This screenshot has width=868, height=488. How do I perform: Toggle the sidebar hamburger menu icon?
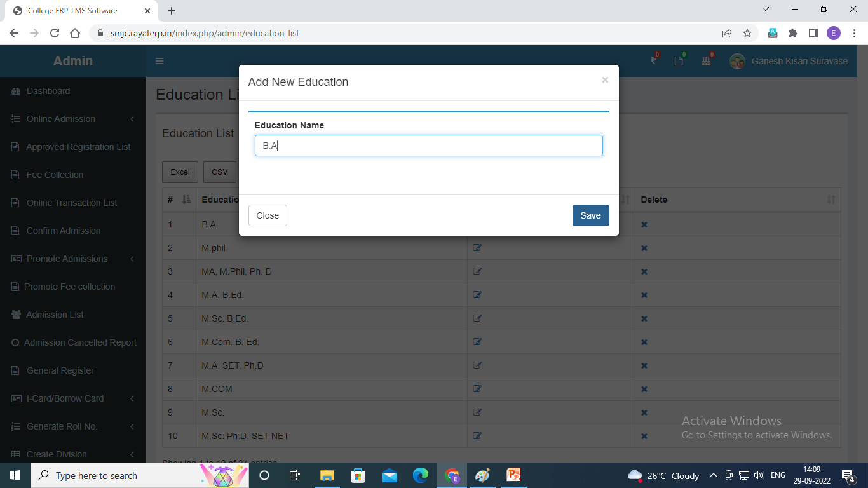159,61
